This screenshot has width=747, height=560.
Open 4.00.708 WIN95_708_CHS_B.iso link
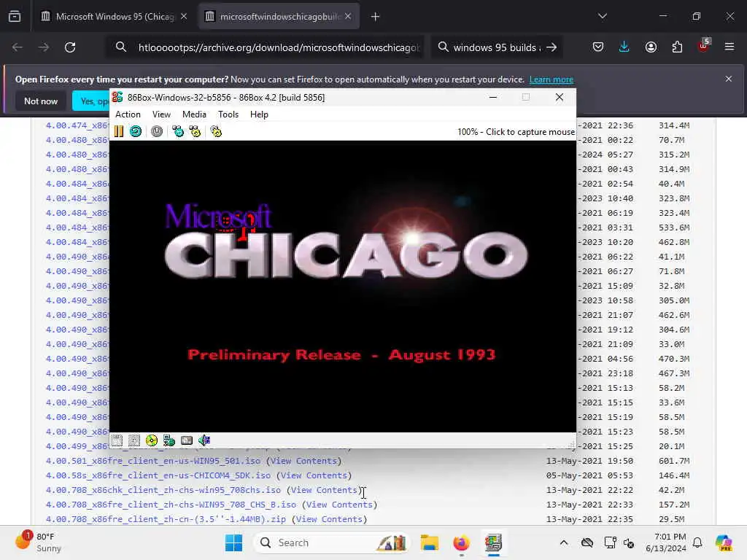pyautogui.click(x=171, y=505)
